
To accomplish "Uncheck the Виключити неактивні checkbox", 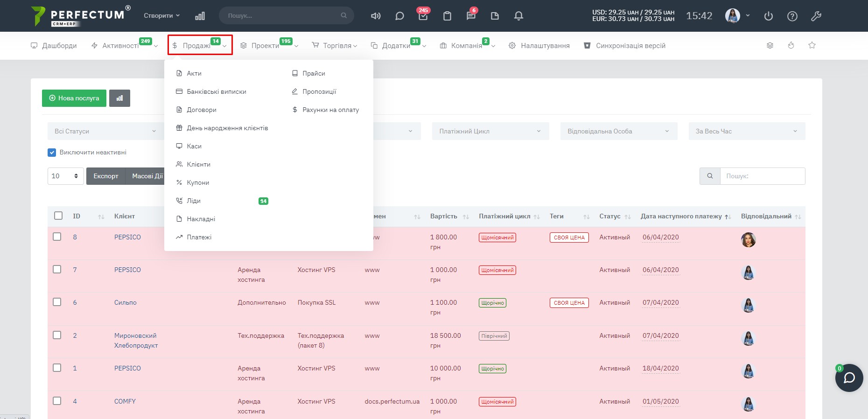I will click(52, 152).
